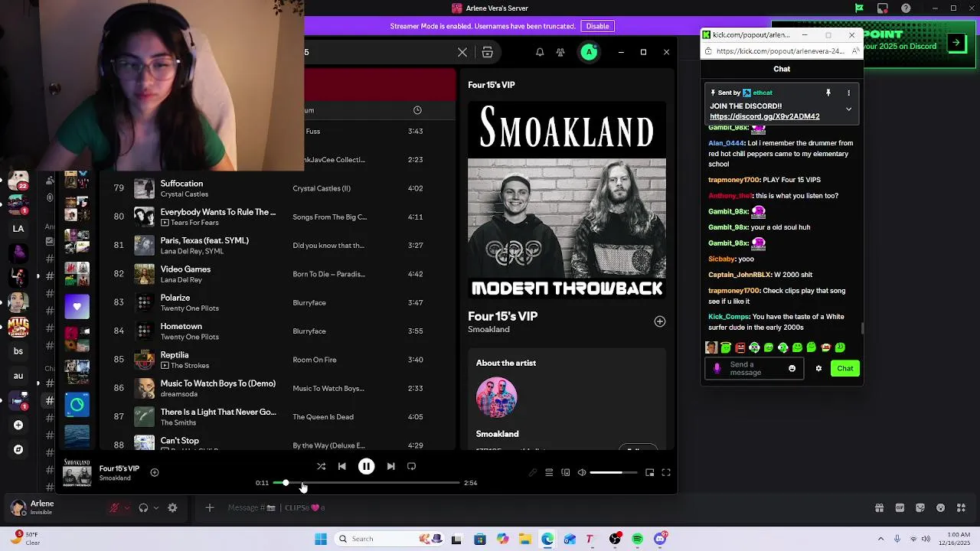980x551 pixels.
Task: Expand Discord microphone input options
Action: point(127,507)
